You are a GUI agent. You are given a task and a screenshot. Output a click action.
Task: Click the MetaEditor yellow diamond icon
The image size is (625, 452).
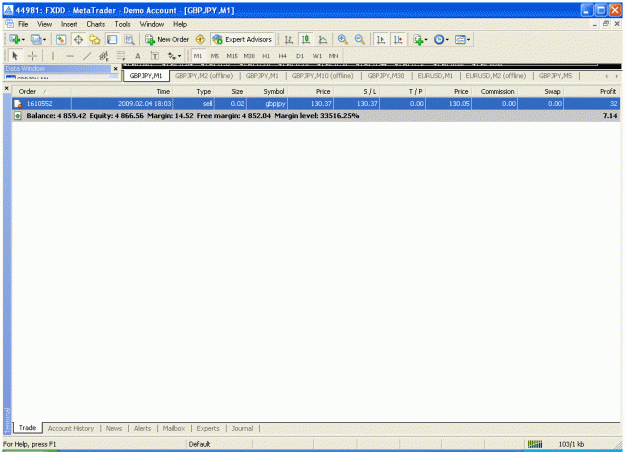(x=200, y=39)
